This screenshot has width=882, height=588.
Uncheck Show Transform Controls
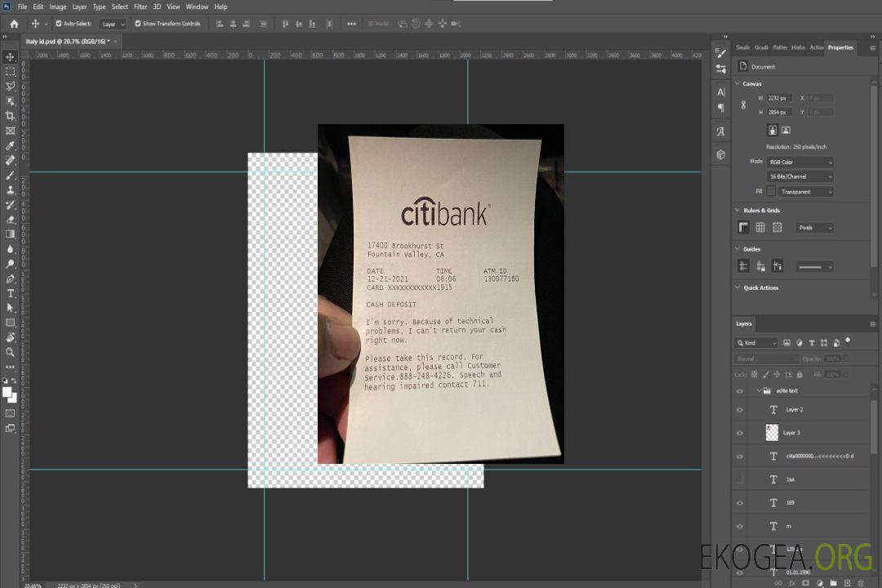point(137,24)
